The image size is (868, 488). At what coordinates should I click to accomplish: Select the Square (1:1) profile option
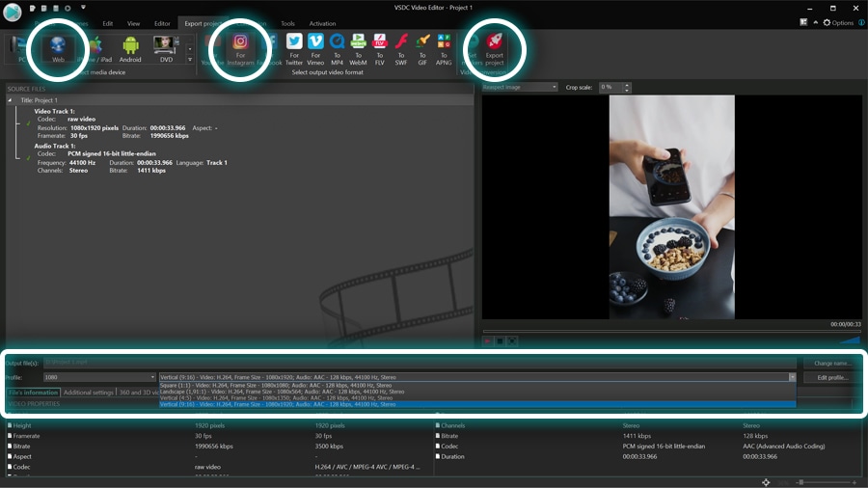(x=477, y=385)
